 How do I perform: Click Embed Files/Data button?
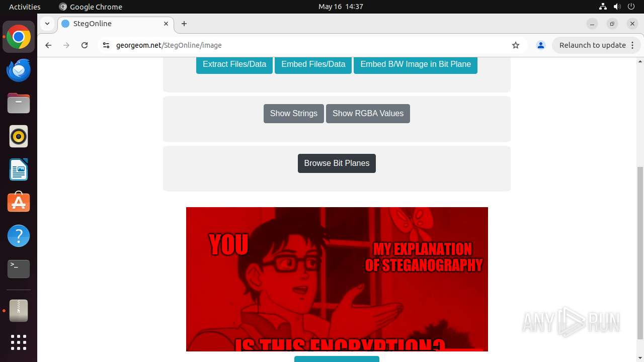313,64
